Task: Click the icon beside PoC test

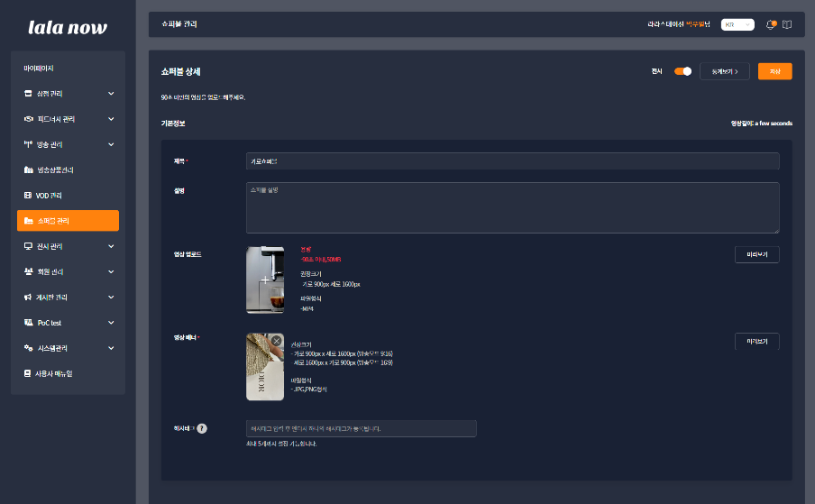Action: 29,323
